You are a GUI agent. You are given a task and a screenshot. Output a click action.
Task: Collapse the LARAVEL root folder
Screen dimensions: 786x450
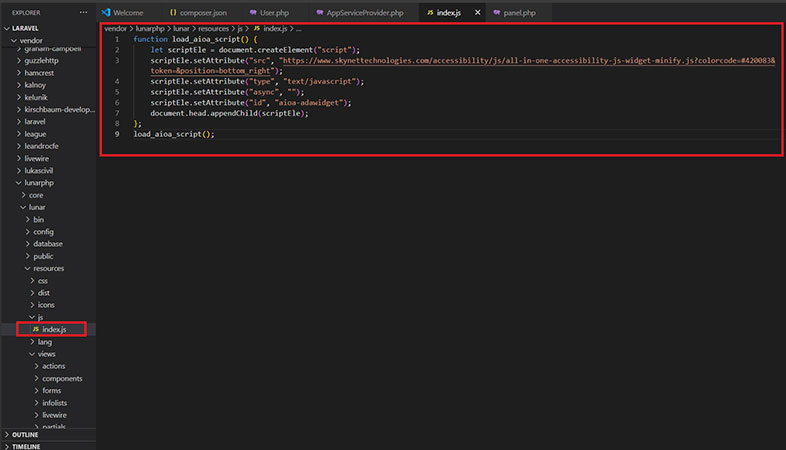click(x=7, y=28)
